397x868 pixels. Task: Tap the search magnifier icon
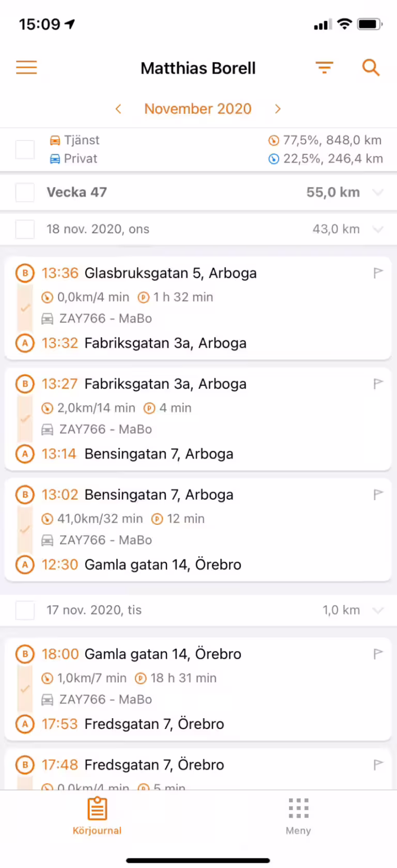pyautogui.click(x=371, y=68)
